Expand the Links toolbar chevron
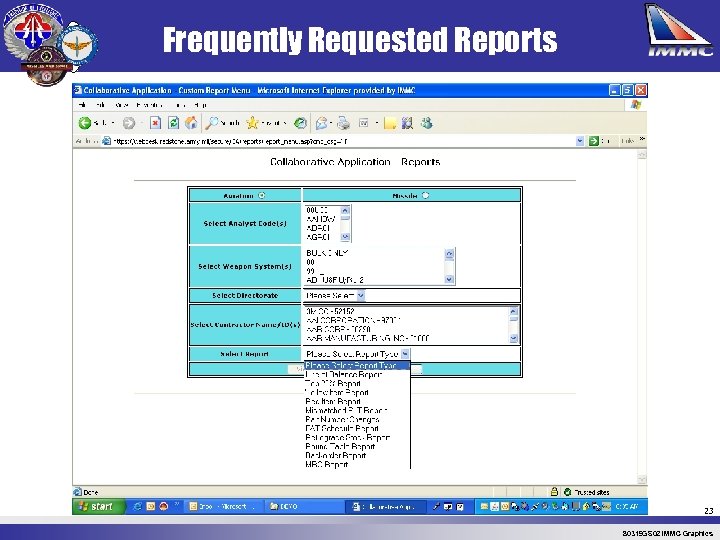 coord(642,140)
